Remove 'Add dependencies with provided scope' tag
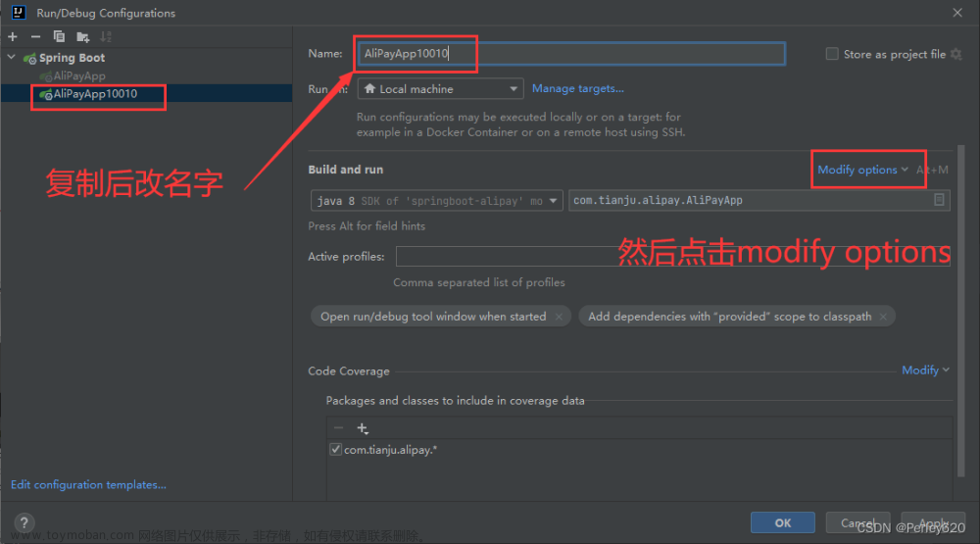The width and height of the screenshot is (980, 544). point(883,317)
